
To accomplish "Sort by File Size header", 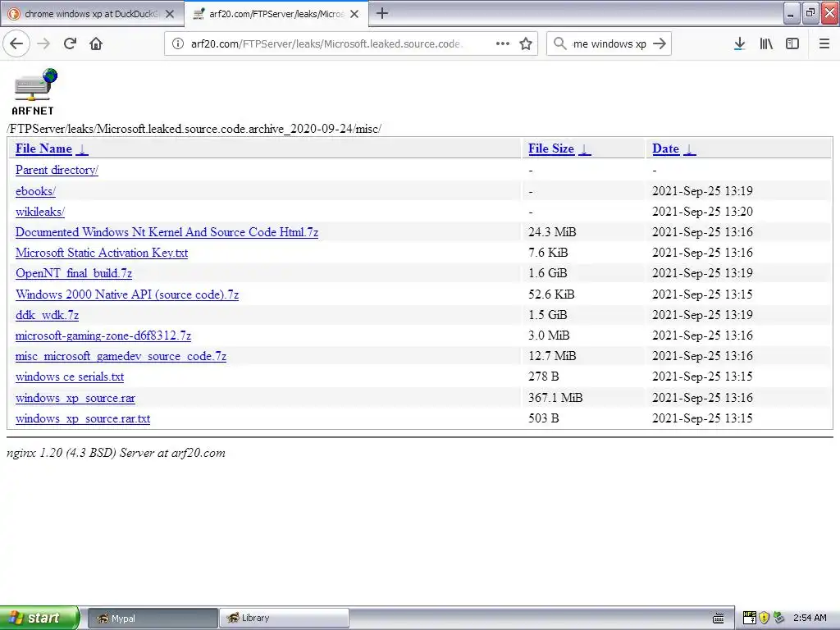I will 551,148.
